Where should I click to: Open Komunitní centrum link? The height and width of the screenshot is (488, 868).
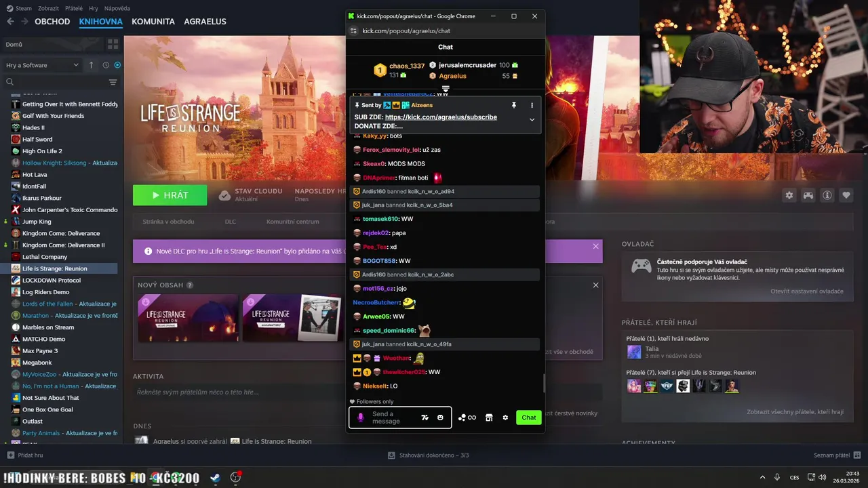[292, 222]
